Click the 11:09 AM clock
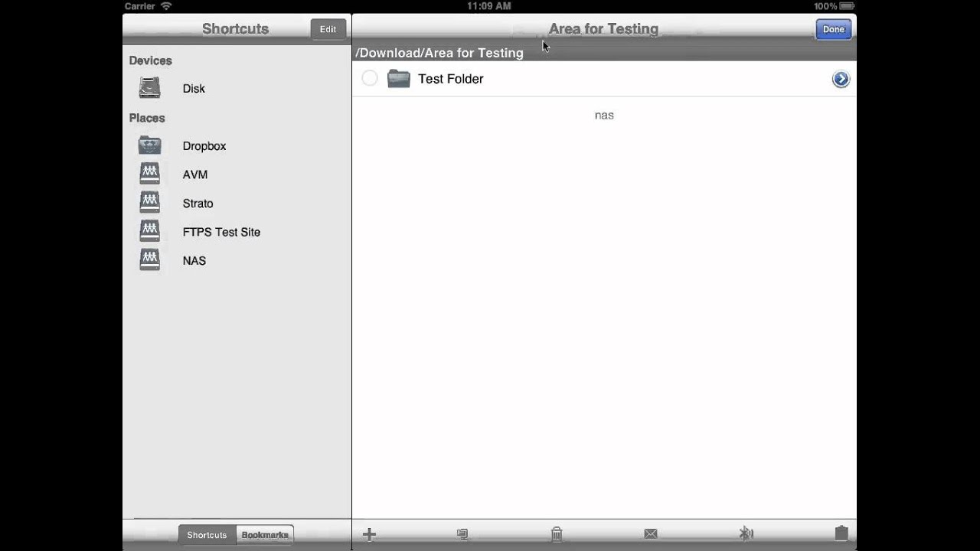 [x=488, y=6]
